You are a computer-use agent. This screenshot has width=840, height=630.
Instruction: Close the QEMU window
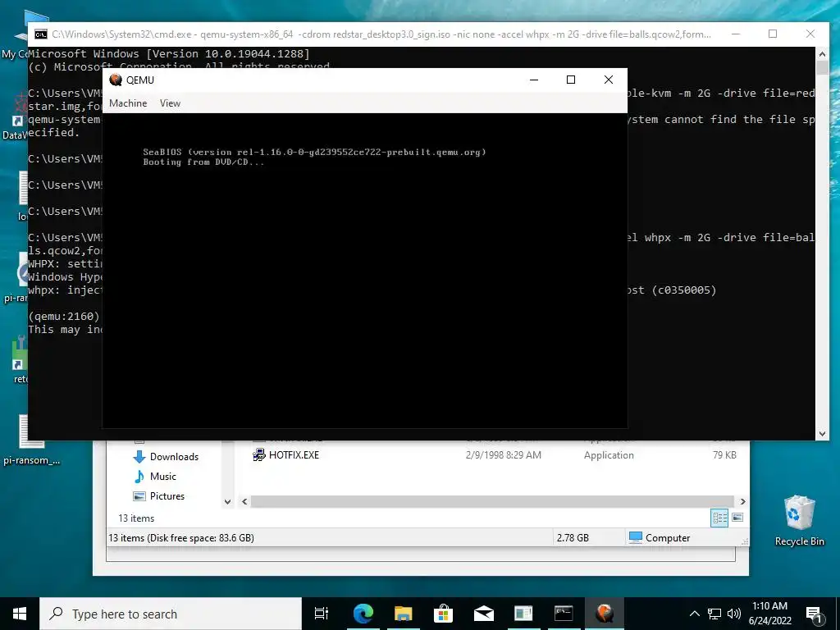click(609, 80)
